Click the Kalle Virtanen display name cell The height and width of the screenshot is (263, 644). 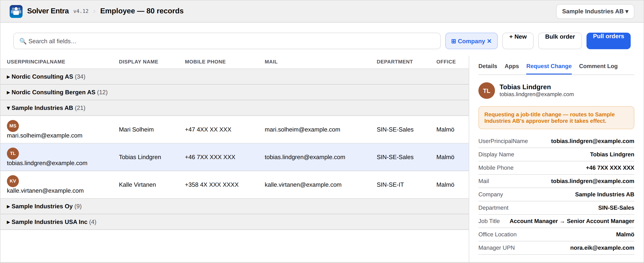[x=137, y=185]
